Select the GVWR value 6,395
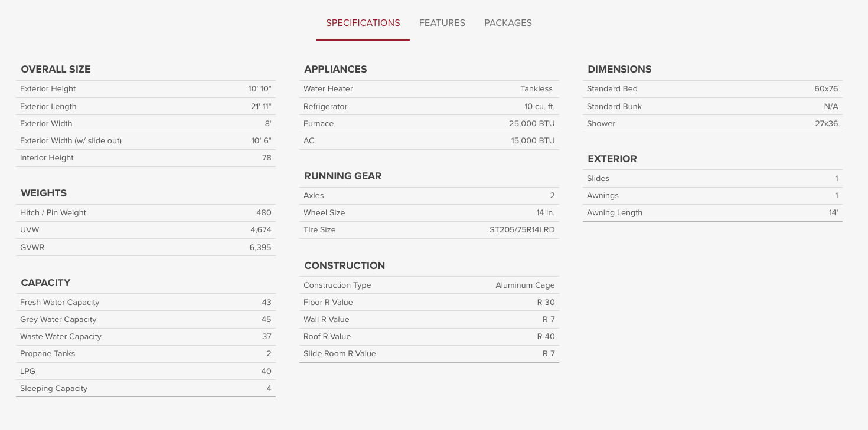 [x=260, y=247]
